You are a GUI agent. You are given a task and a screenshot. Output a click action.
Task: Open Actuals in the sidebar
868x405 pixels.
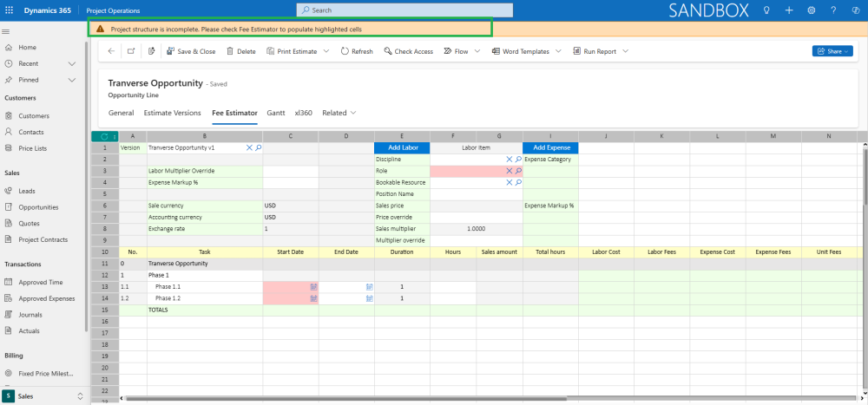[29, 331]
